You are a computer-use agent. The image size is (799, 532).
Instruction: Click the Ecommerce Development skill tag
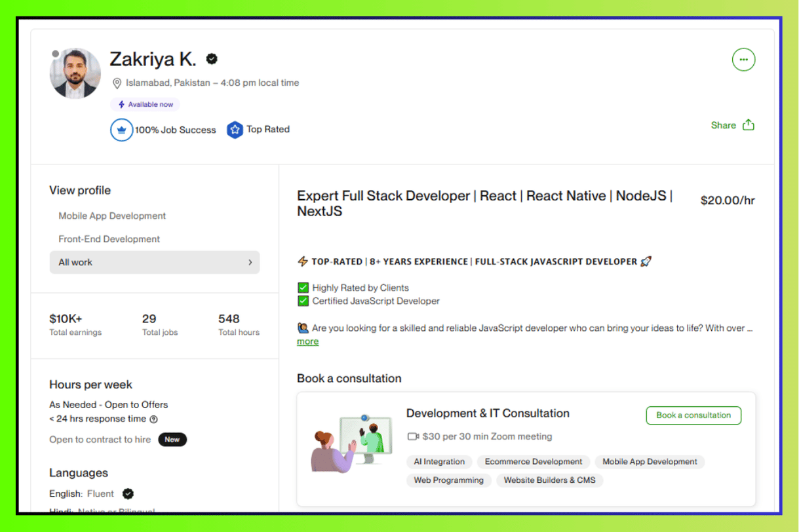point(534,462)
